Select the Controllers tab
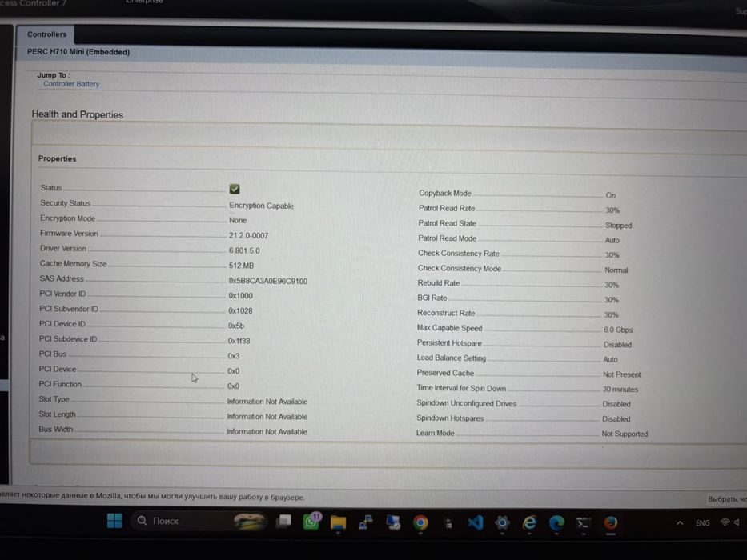This screenshot has height=560, width=747. [x=46, y=34]
